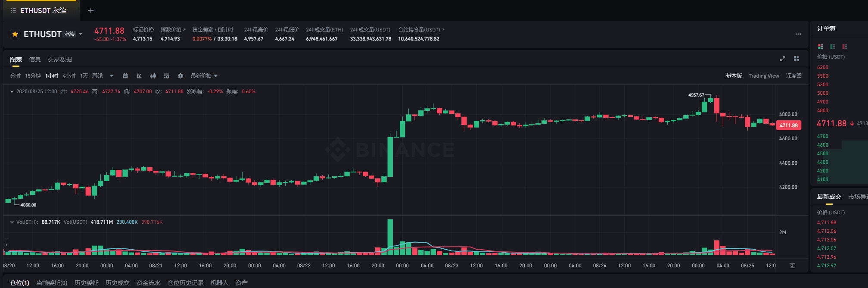Switch to the 交易数据 tab
The width and height of the screenshot is (868, 288).
tap(60, 59)
